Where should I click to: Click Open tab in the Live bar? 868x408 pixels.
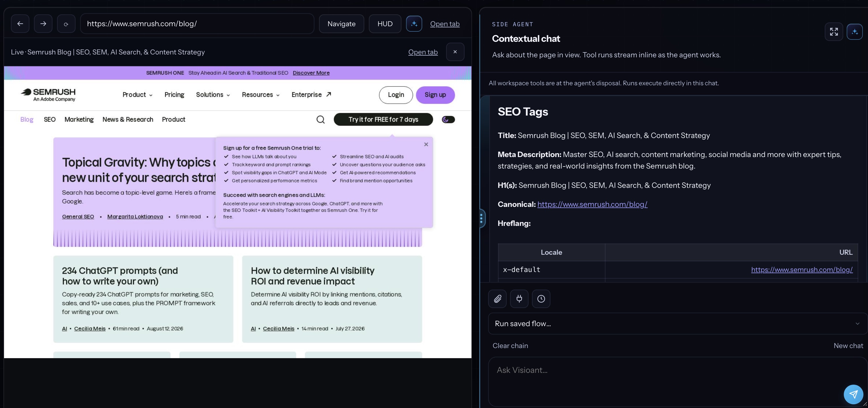[x=423, y=52]
